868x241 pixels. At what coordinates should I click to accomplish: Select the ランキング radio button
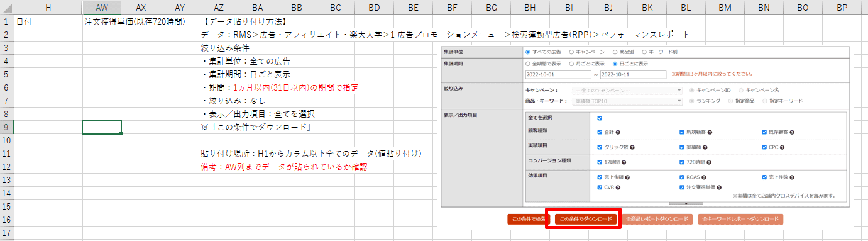tap(692, 101)
